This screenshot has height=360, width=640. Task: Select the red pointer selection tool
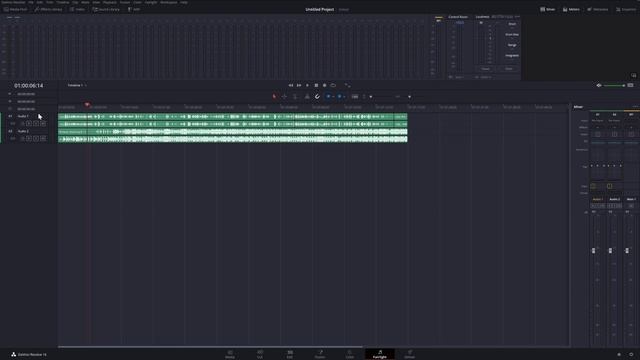tap(274, 96)
